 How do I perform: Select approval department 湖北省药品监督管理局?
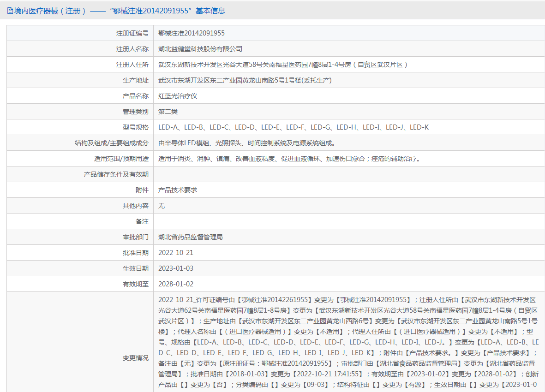[191, 237]
